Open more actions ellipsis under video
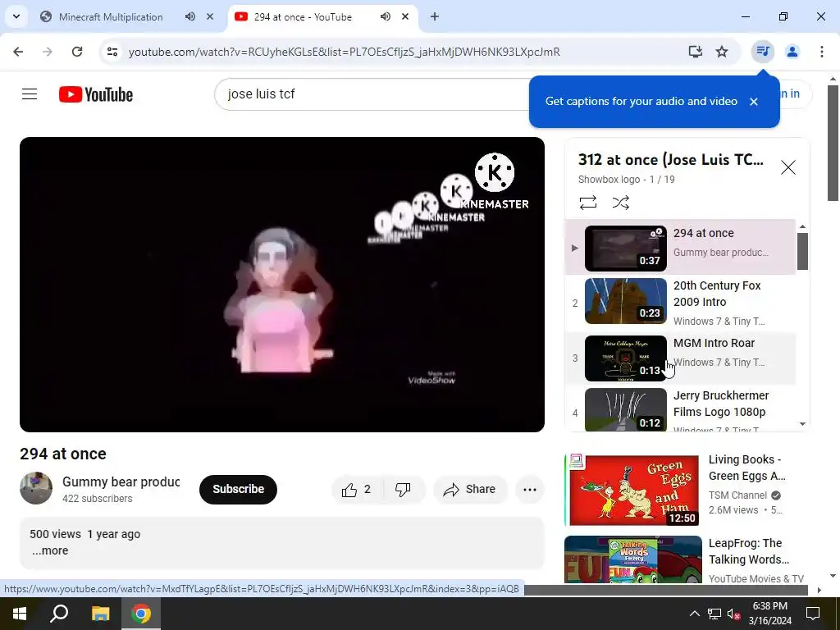840x630 pixels. 529,489
